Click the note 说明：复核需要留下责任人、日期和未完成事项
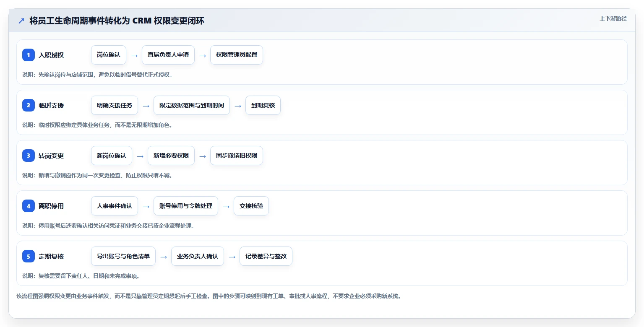This screenshot has height=327, width=644. [81, 276]
